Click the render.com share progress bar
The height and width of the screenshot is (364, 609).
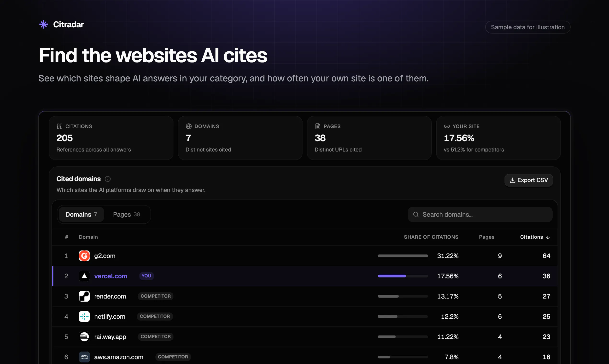(403, 296)
